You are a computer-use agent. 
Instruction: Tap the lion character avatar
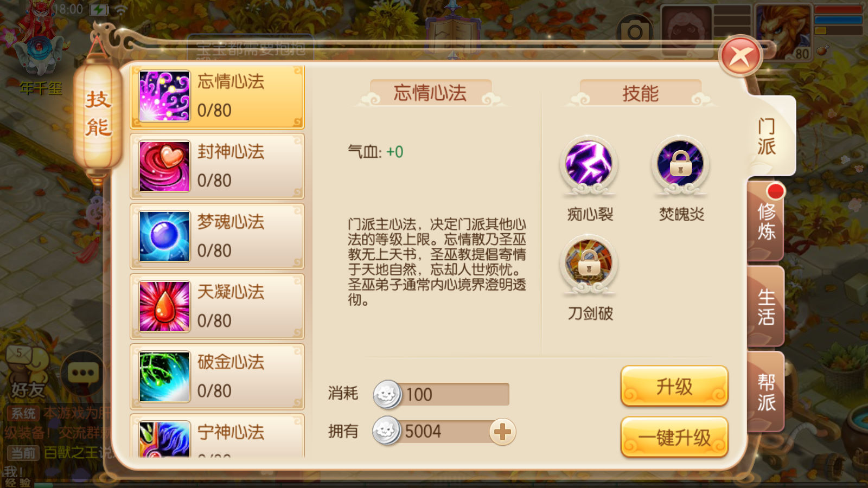tap(783, 31)
